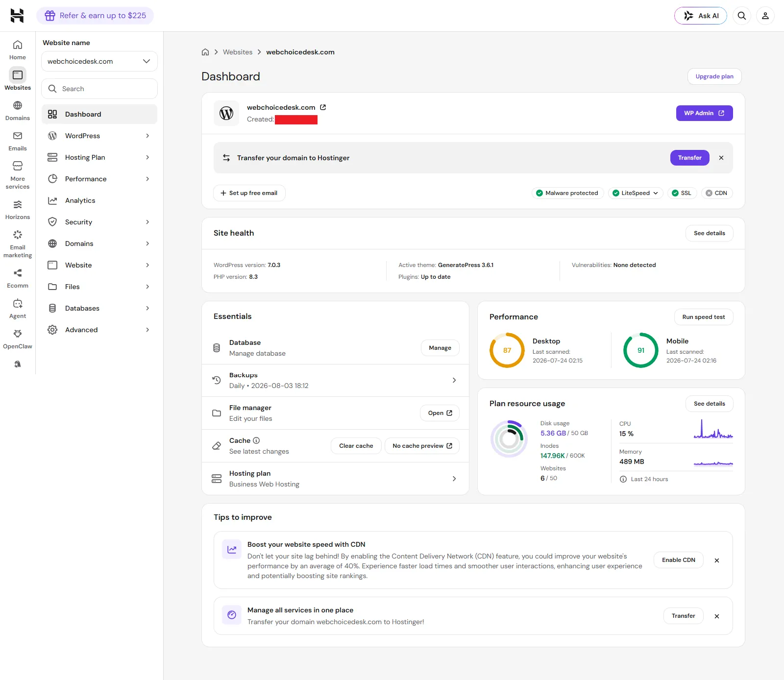Expand the Website menu item

click(x=99, y=265)
